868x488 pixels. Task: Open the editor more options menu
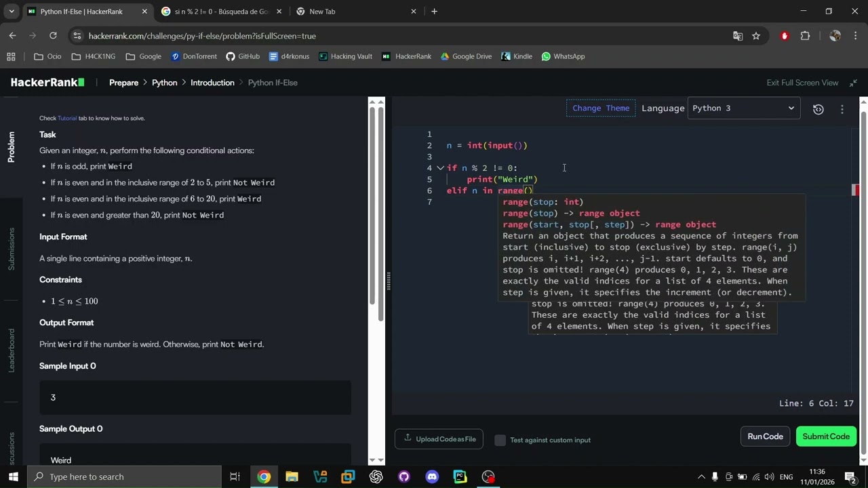[842, 109]
